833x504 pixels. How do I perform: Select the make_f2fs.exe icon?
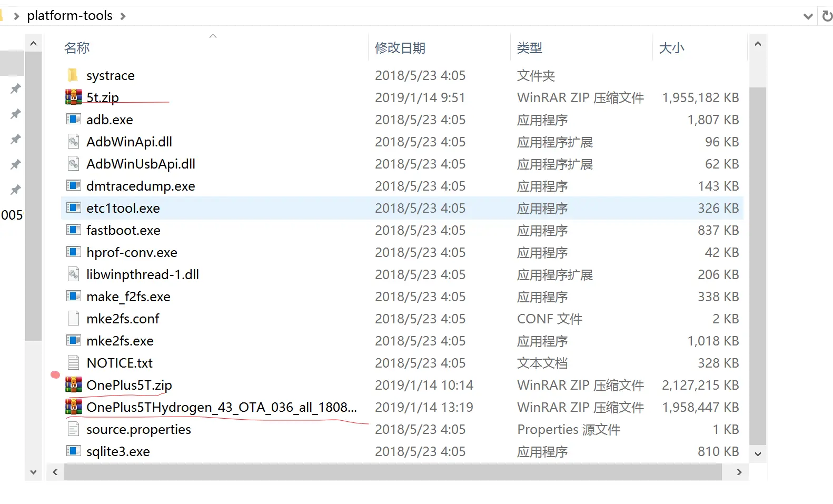73,297
